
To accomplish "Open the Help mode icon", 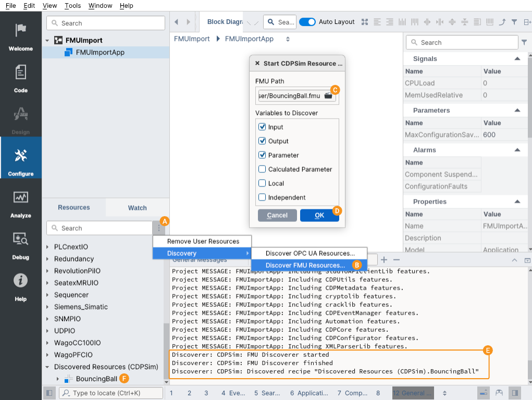I will pyautogui.click(x=21, y=287).
